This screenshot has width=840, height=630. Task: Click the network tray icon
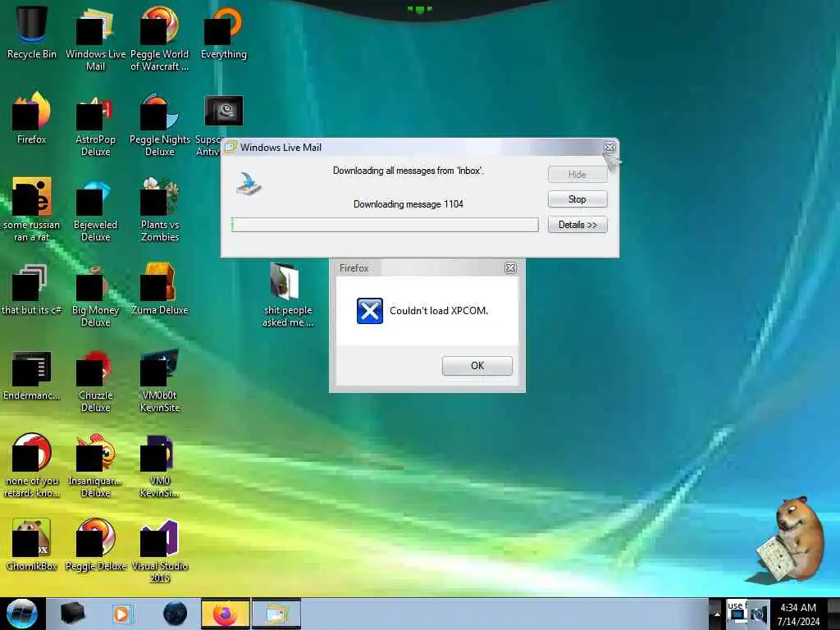click(x=737, y=614)
